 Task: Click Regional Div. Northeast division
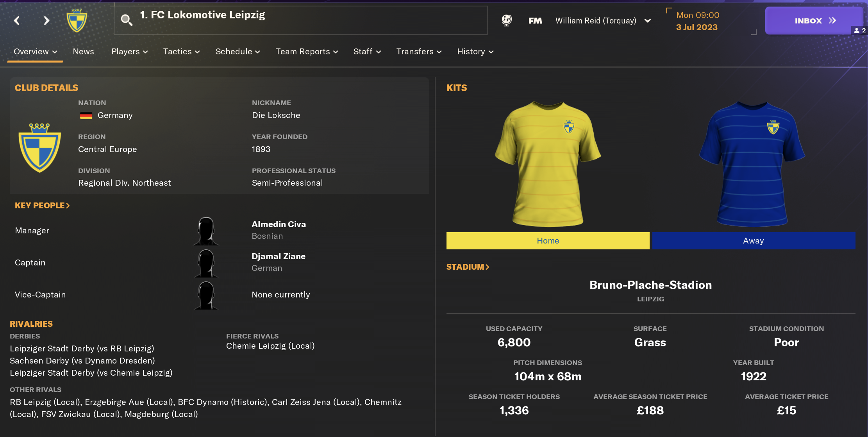125,183
